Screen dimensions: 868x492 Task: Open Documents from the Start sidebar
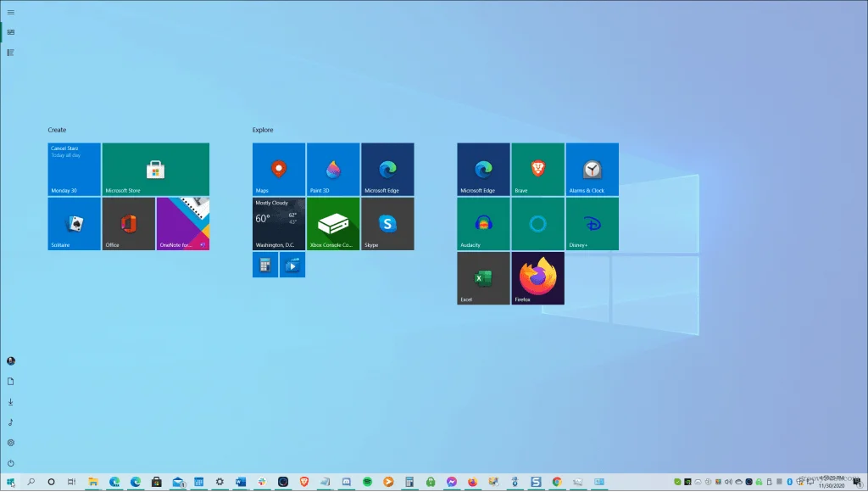point(10,382)
